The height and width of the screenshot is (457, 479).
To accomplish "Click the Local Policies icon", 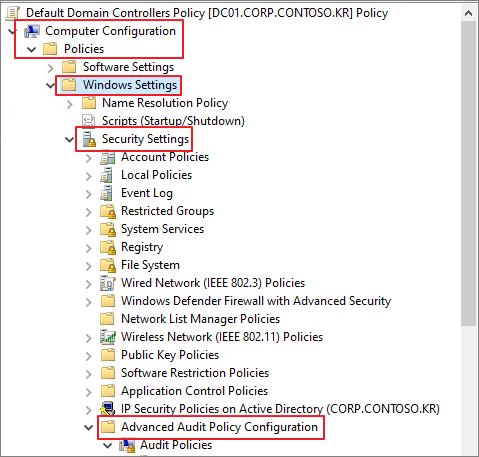I will (x=107, y=175).
